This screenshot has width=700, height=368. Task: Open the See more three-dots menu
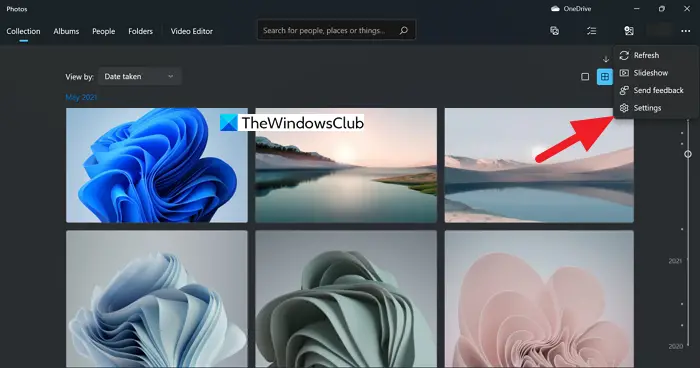(686, 31)
